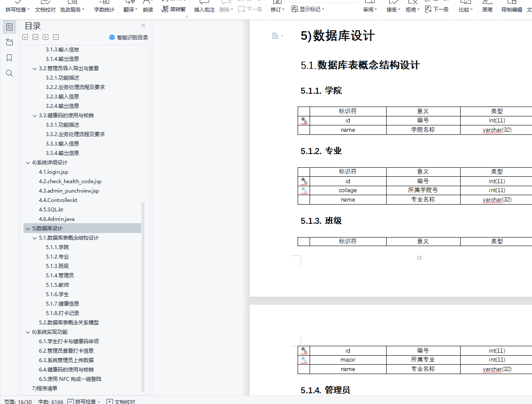
Task: Collapse the 5)数据库设计 tree node
Action: click(x=28, y=229)
